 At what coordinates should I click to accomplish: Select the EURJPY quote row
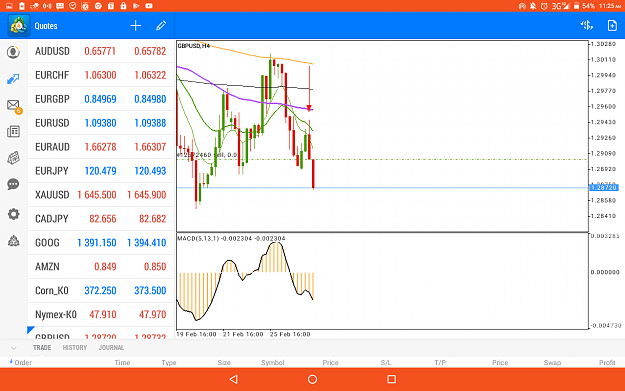pyautogui.click(x=101, y=171)
